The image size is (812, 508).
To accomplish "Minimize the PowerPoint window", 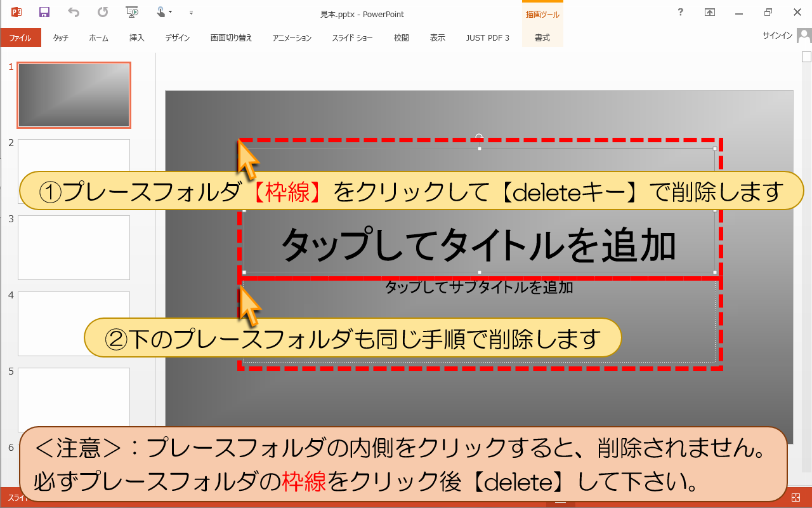I will (739, 12).
